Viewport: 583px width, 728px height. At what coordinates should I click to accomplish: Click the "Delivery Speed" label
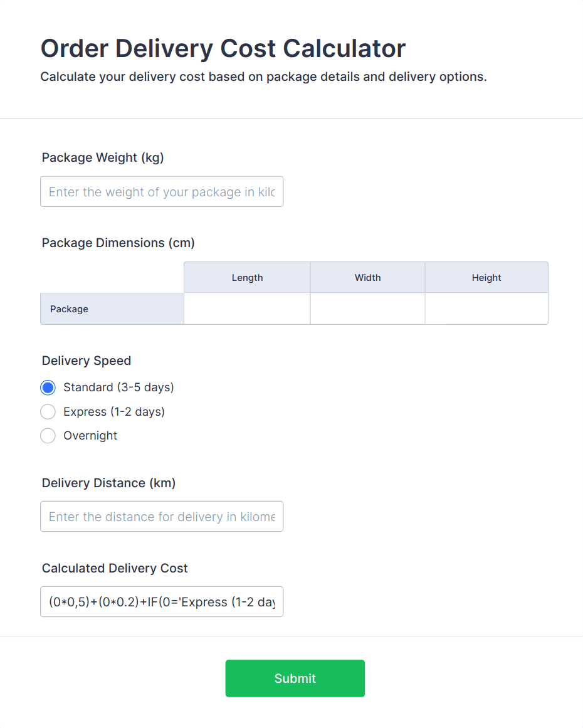(87, 361)
